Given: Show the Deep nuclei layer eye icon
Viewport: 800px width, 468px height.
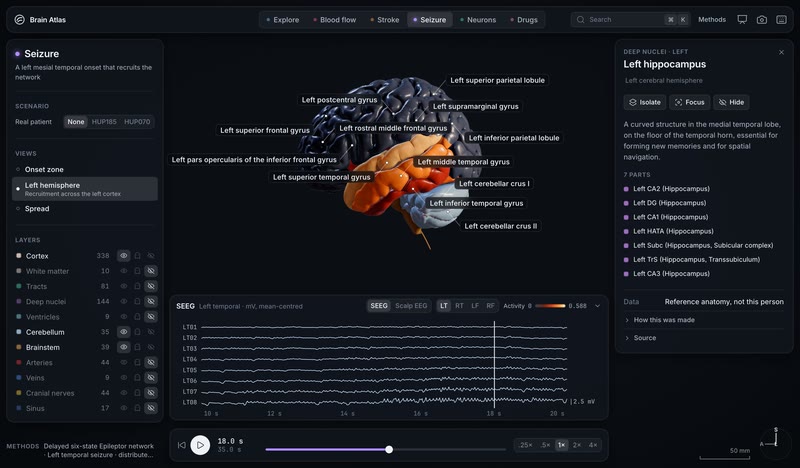Looking at the screenshot, I should pos(123,302).
